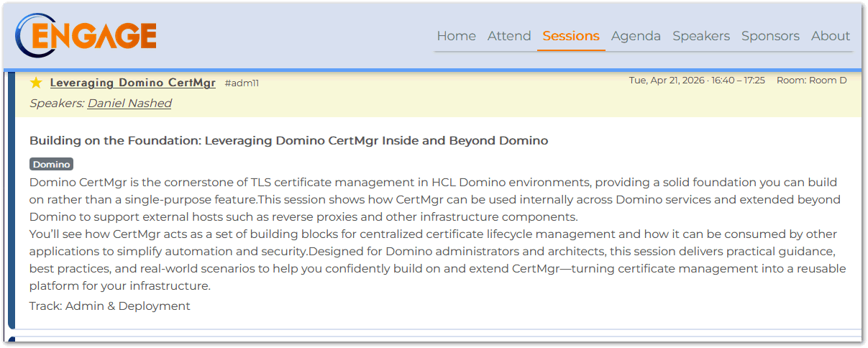868x348 pixels.
Task: Go to the Attend page
Action: point(509,36)
